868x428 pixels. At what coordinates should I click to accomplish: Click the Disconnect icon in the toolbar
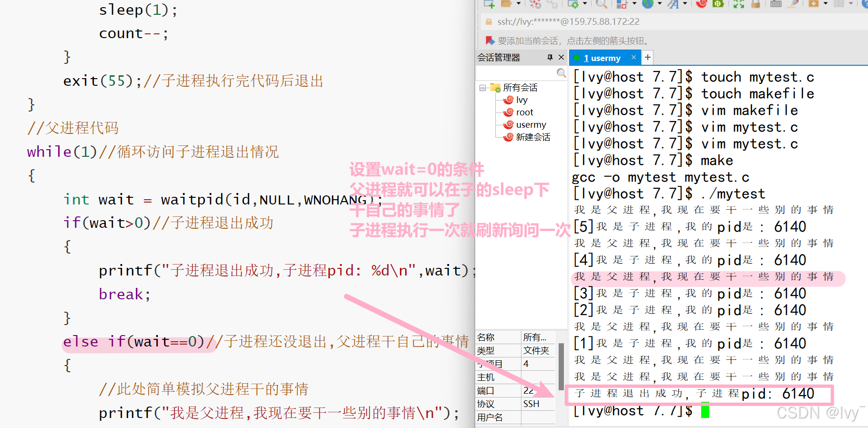[x=535, y=4]
